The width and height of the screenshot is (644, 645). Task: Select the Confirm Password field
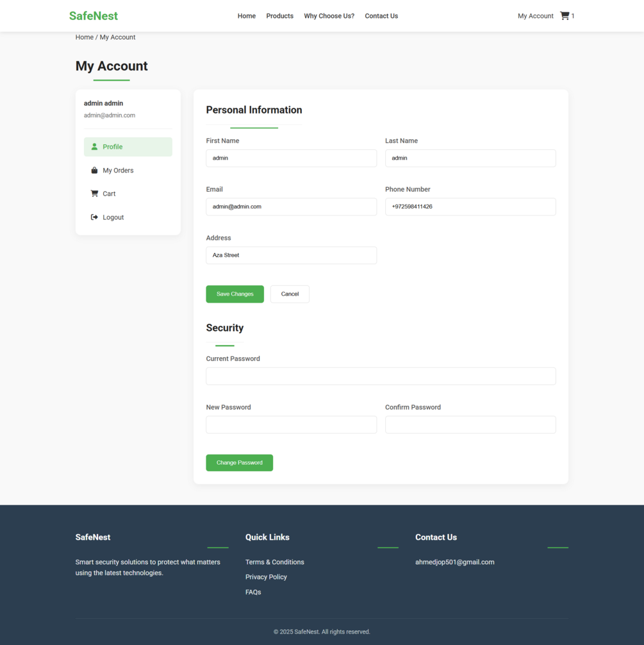click(470, 424)
